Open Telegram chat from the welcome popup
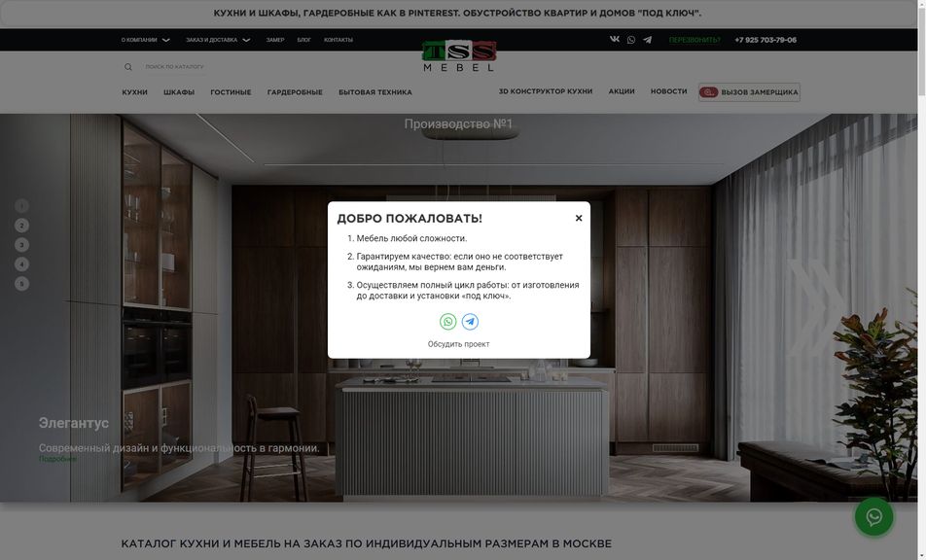The width and height of the screenshot is (926, 560). (470, 322)
